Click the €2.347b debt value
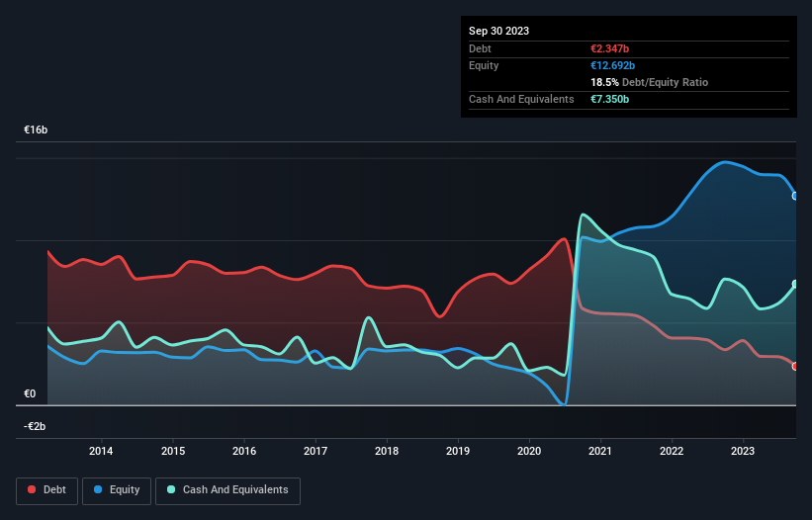The image size is (812, 520). tap(609, 48)
